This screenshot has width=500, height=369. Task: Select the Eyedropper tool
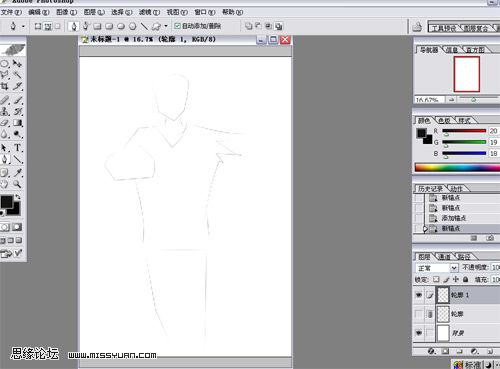coord(17,172)
